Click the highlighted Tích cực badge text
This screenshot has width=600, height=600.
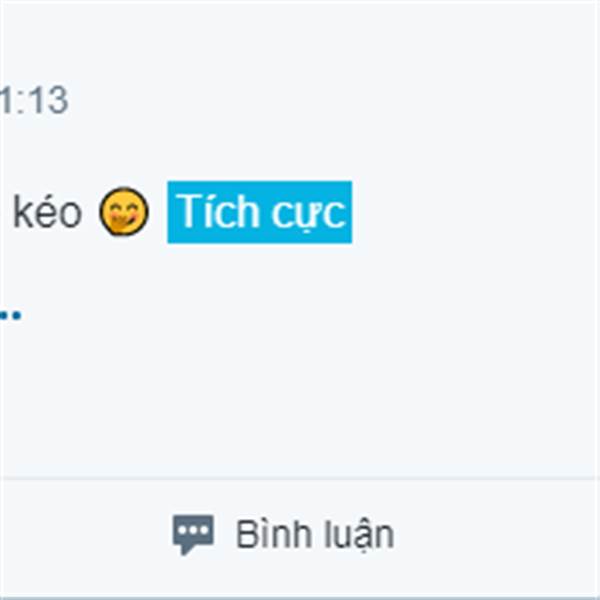[x=261, y=211]
